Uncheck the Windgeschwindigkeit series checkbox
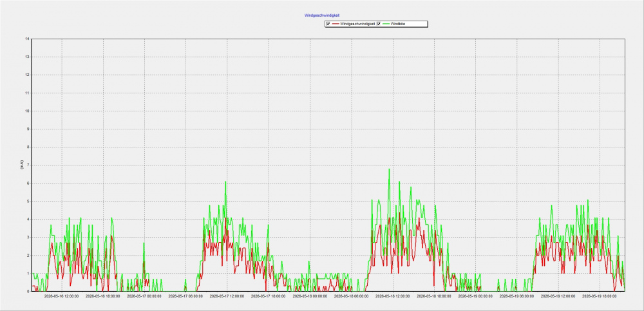This screenshot has width=644, height=311. [x=328, y=24]
